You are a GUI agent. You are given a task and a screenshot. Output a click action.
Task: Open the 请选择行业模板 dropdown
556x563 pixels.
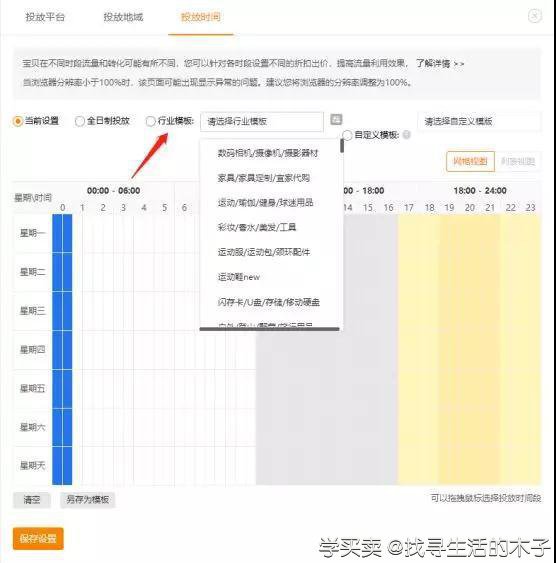coord(262,121)
